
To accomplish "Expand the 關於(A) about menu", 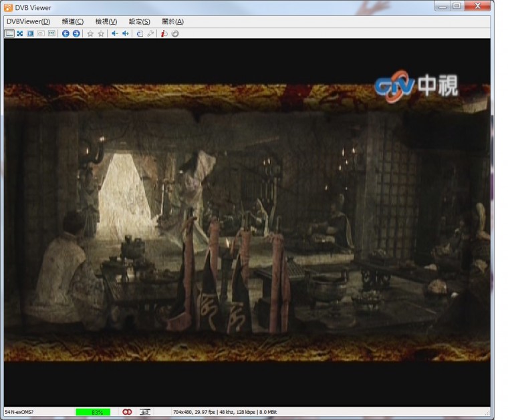I will coord(172,21).
